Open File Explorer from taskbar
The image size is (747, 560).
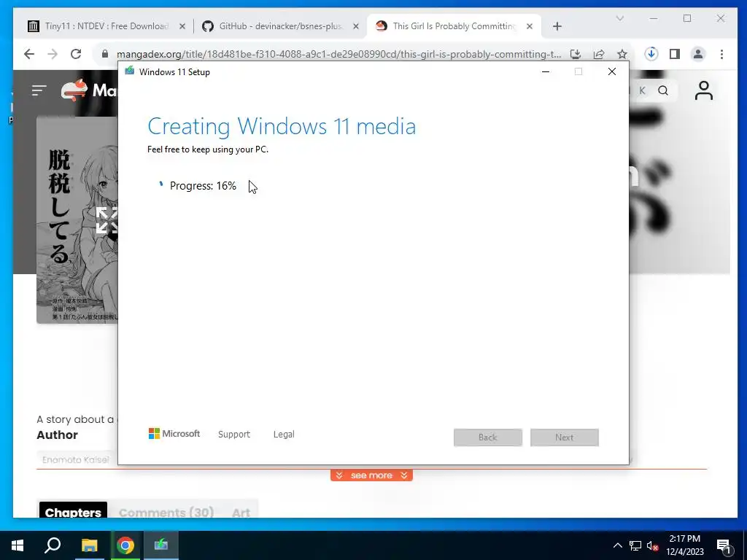(x=89, y=545)
